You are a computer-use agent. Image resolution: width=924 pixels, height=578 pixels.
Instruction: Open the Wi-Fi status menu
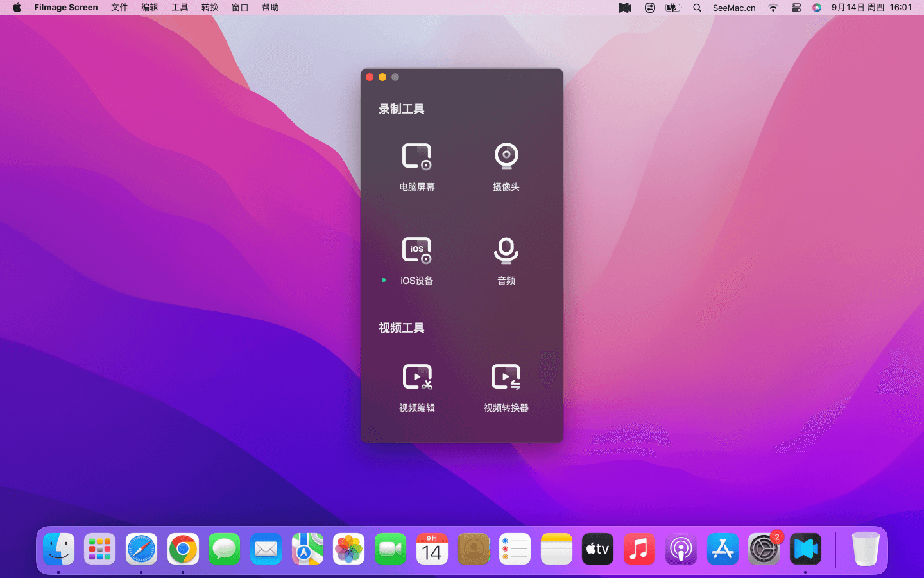(x=773, y=8)
